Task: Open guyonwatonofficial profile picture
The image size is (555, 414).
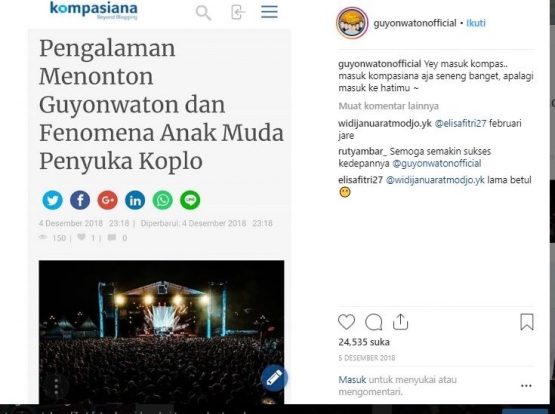Action: 352,23
